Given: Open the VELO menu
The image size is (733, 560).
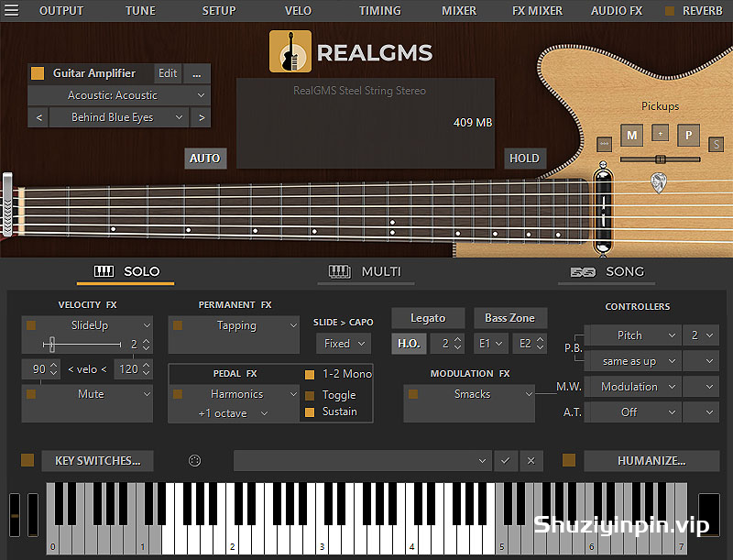Looking at the screenshot, I should point(299,11).
